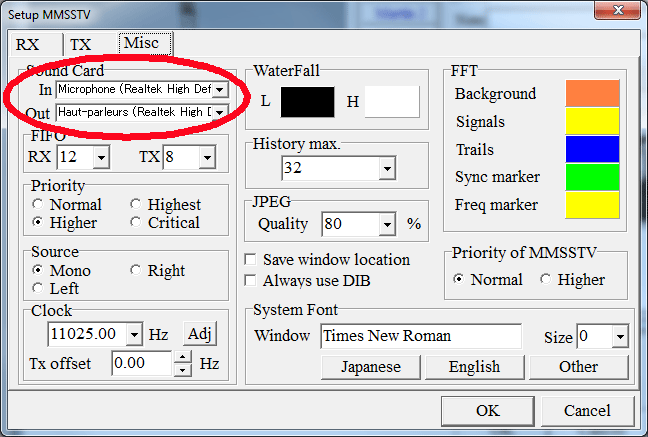Open the History max dropdown
The height and width of the screenshot is (437, 648).
(x=387, y=168)
